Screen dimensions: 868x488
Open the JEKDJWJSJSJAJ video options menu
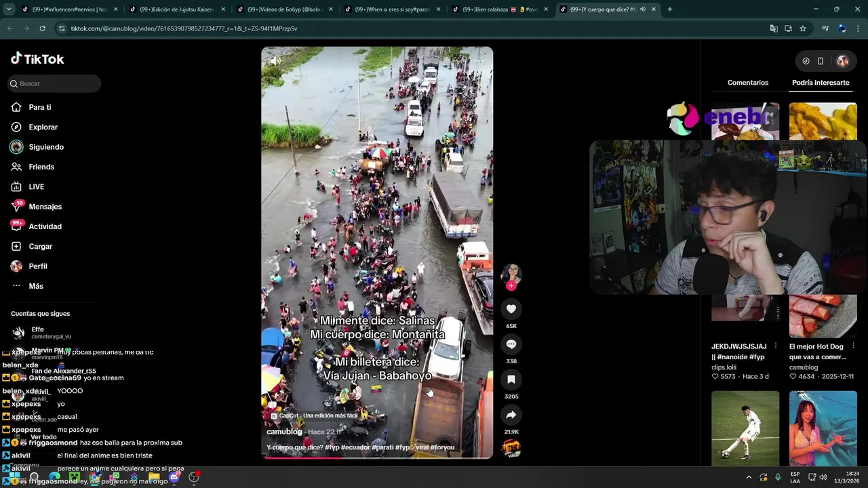[776, 346]
